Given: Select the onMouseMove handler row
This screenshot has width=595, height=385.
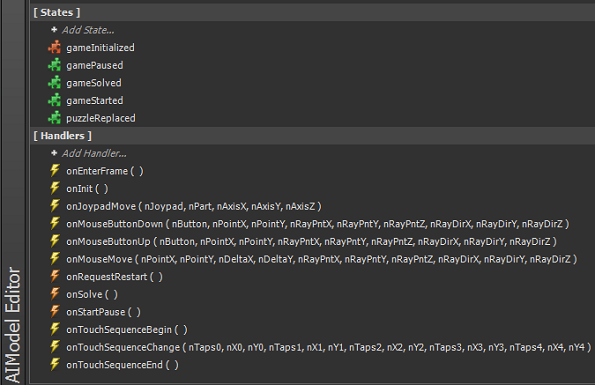Looking at the screenshot, I should [x=322, y=259].
